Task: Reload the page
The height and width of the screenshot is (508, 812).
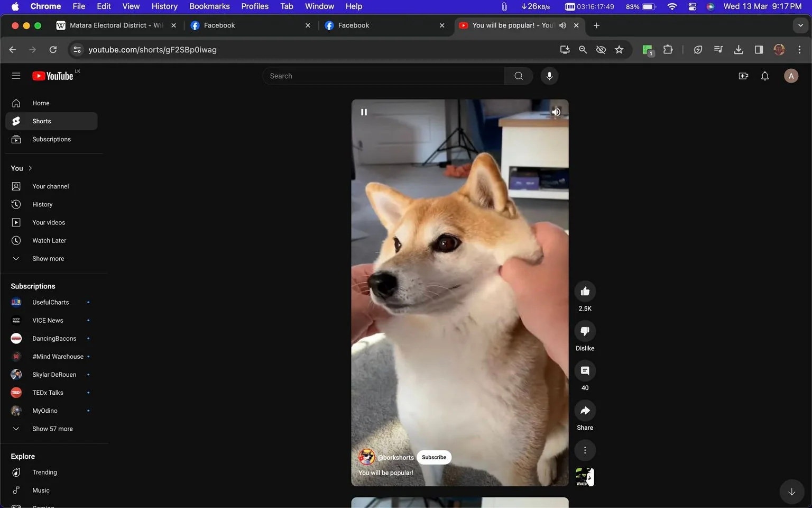Action: click(53, 50)
